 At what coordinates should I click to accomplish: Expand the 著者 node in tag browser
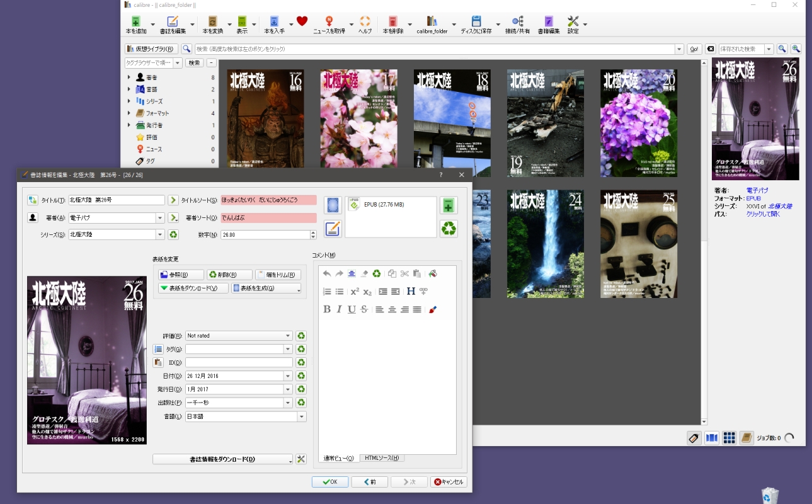pyautogui.click(x=129, y=77)
